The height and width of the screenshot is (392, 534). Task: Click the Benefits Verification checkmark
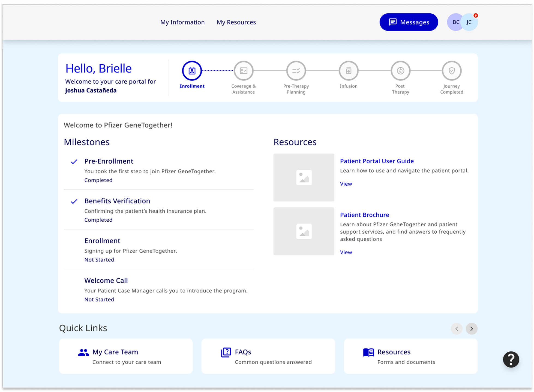pyautogui.click(x=74, y=201)
